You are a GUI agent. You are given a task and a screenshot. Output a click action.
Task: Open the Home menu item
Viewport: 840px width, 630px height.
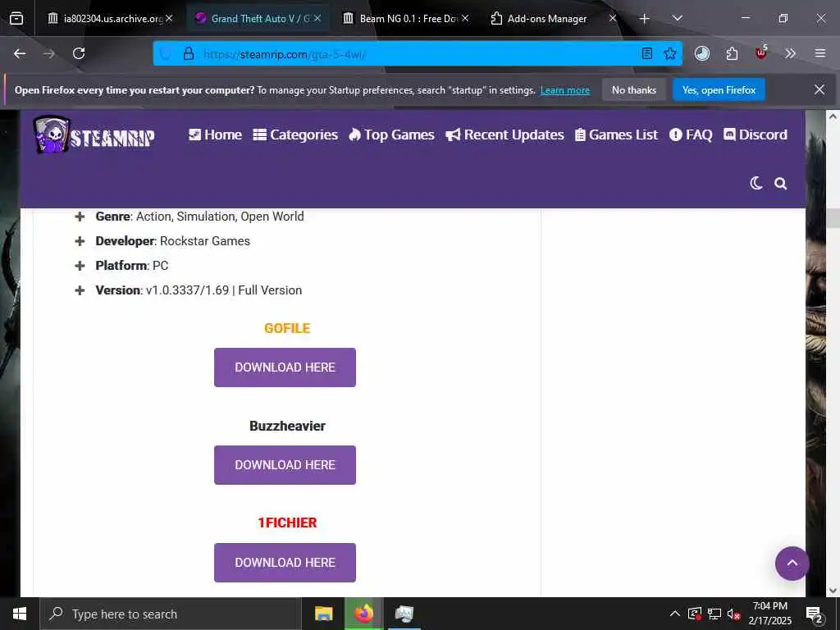pos(216,135)
